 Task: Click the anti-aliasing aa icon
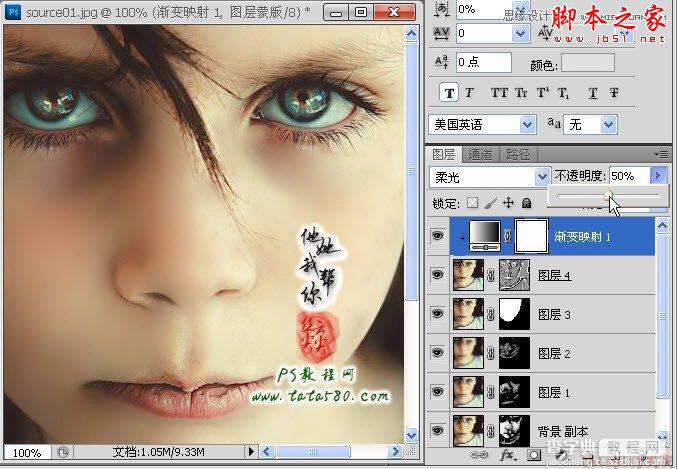[x=554, y=123]
